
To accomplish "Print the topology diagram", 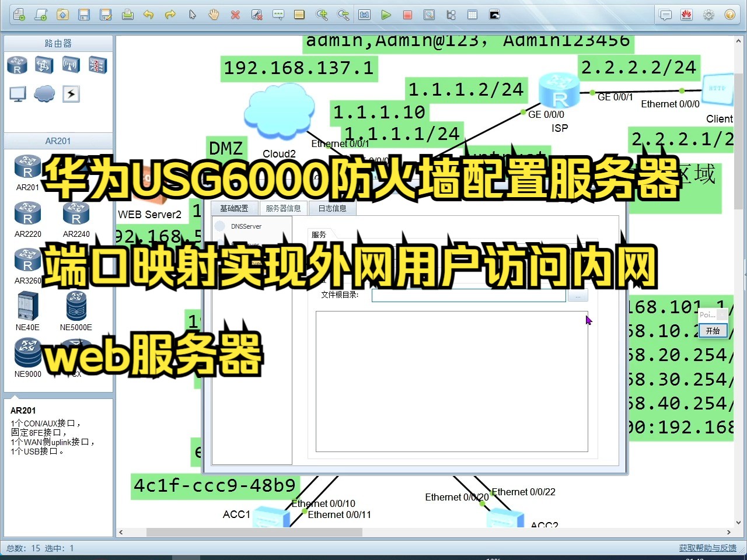I will point(128,15).
